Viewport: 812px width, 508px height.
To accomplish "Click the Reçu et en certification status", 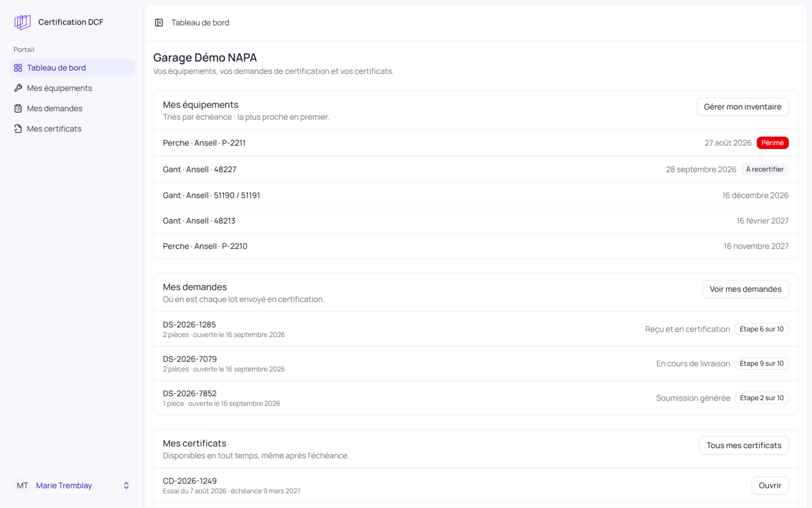I will pos(687,329).
